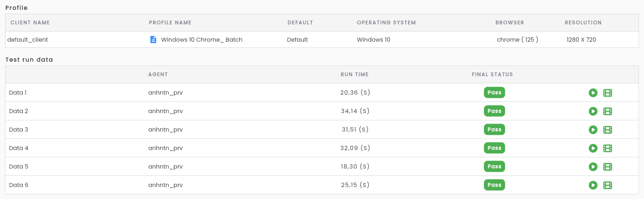Click the RUN TIME column header
This screenshot has width=644, height=199.
click(x=355, y=74)
